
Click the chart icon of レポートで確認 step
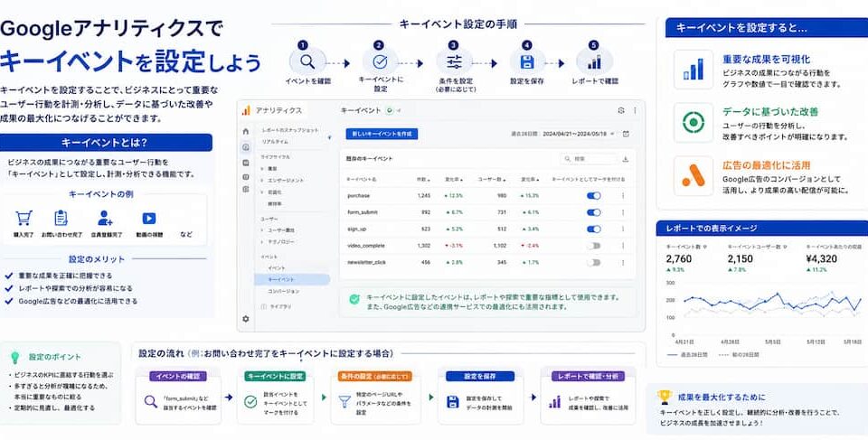595,61
